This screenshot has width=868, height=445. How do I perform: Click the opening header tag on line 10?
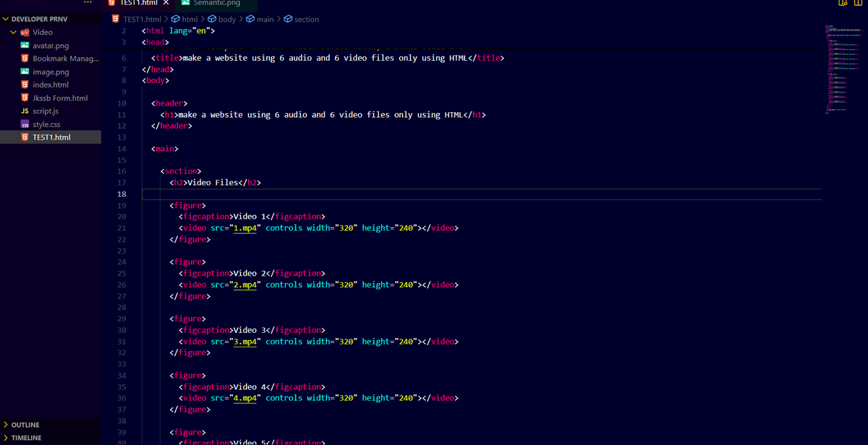(169, 103)
